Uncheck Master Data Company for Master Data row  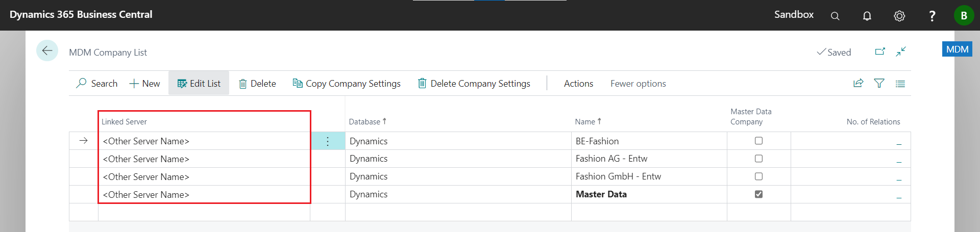pos(758,194)
